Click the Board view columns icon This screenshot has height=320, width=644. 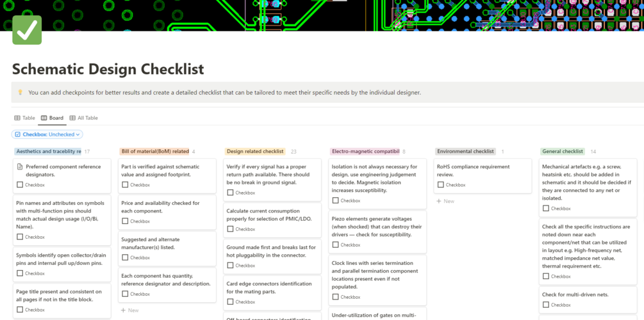pyautogui.click(x=44, y=118)
